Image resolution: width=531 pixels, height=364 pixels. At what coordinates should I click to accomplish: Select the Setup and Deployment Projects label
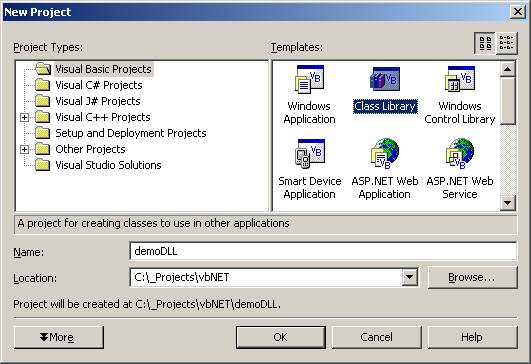pos(131,133)
